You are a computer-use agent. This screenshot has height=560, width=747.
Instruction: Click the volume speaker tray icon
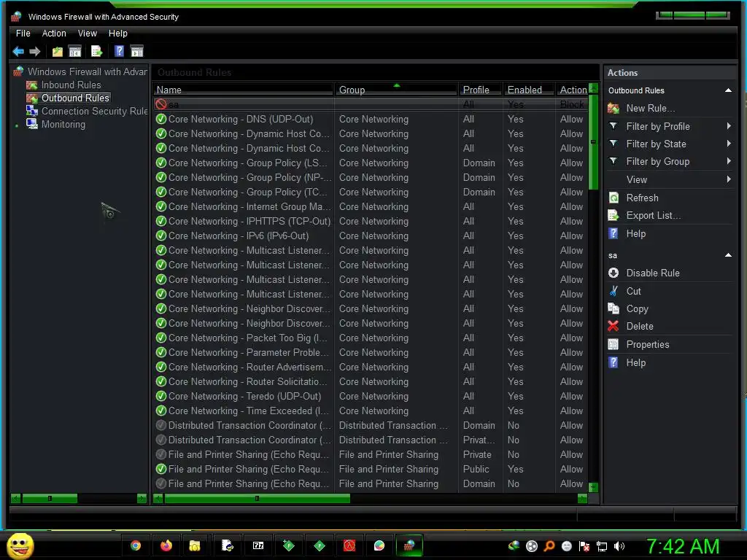tap(619, 546)
